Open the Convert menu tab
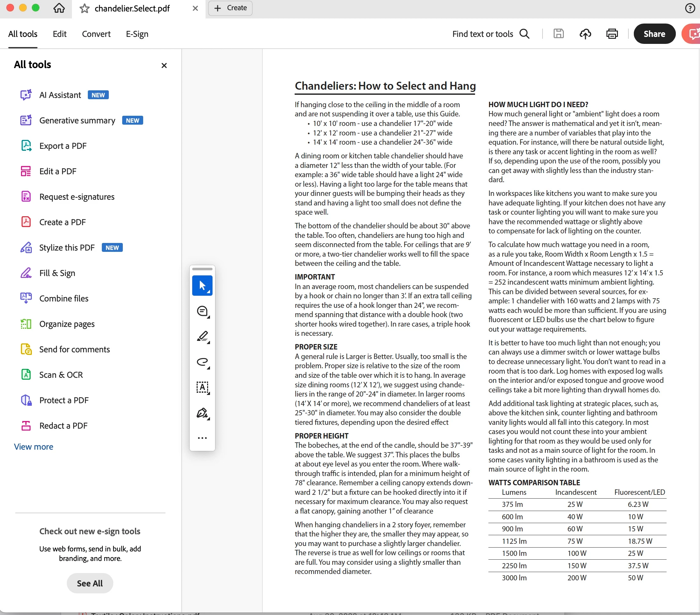700x615 pixels. (x=96, y=34)
